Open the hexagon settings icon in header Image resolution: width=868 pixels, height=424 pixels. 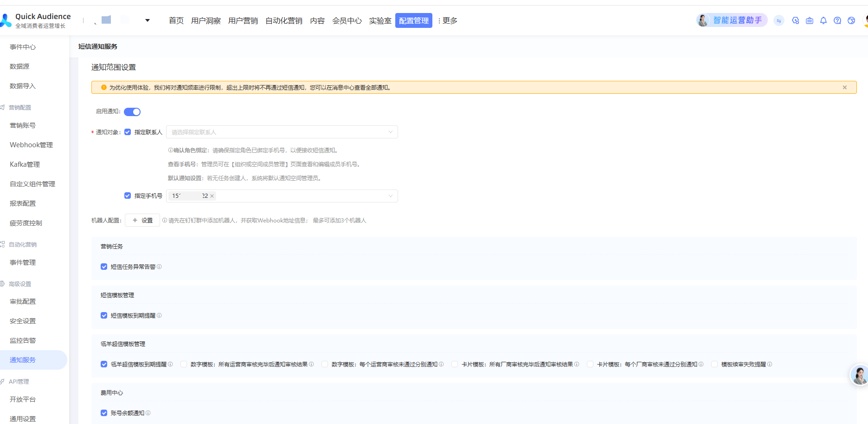click(x=796, y=20)
